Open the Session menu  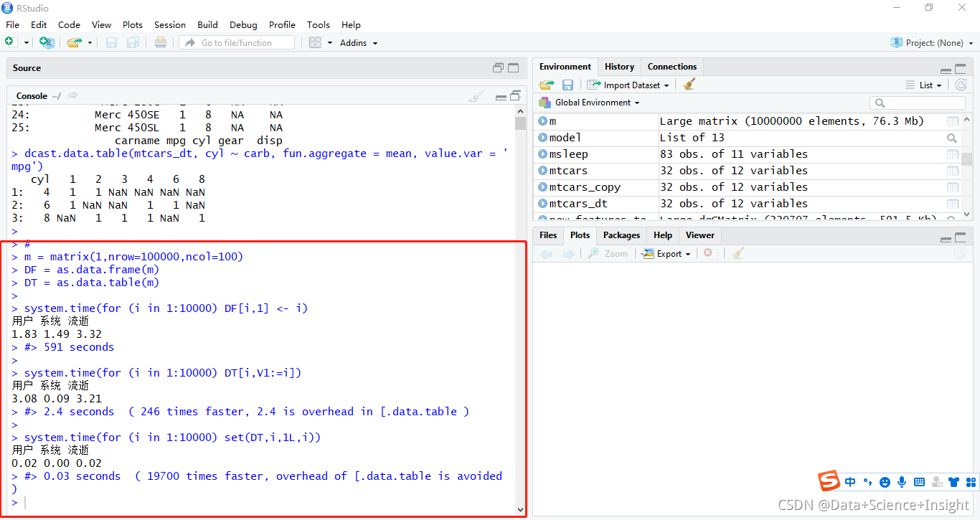click(x=170, y=24)
